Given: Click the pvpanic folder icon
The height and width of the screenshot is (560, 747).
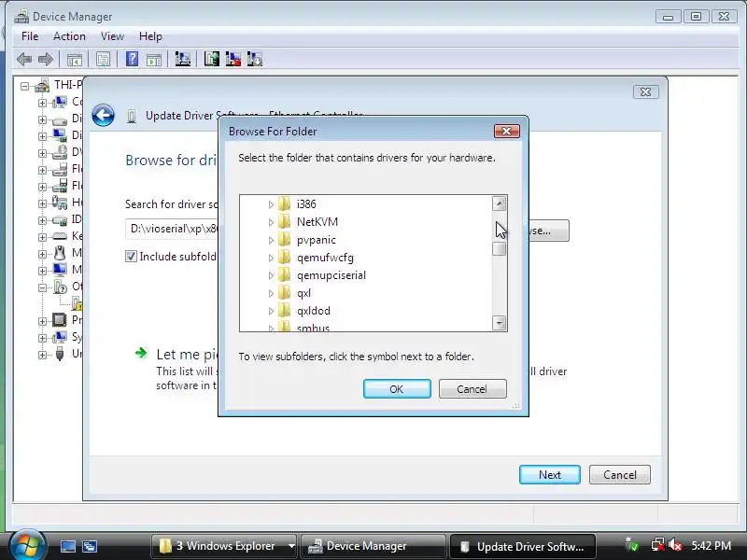Looking at the screenshot, I should tap(285, 240).
